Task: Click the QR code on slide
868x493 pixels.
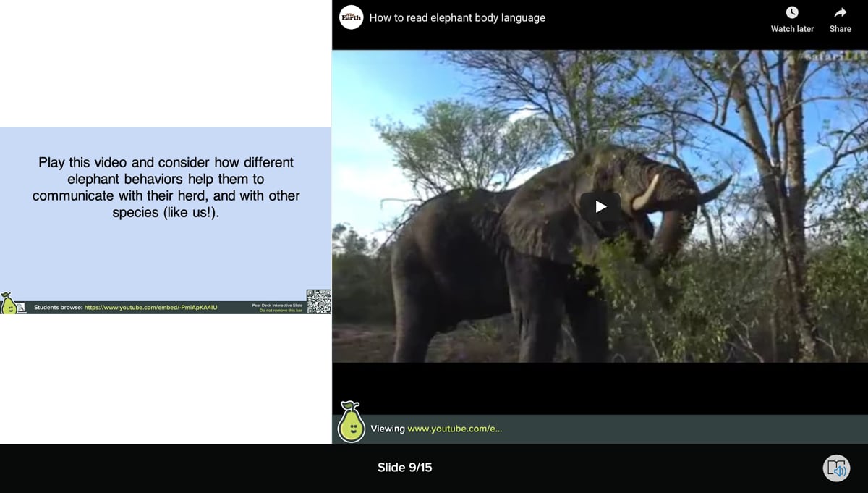Action: (x=319, y=302)
